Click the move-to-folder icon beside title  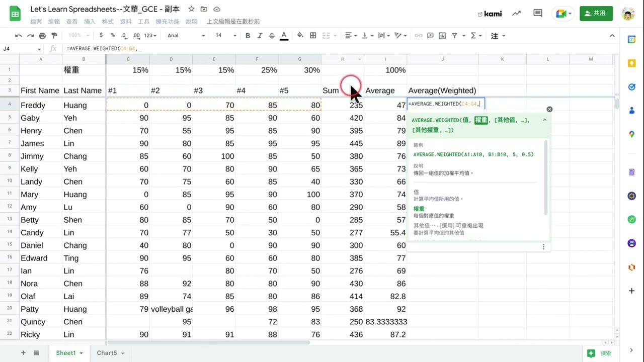204,9
